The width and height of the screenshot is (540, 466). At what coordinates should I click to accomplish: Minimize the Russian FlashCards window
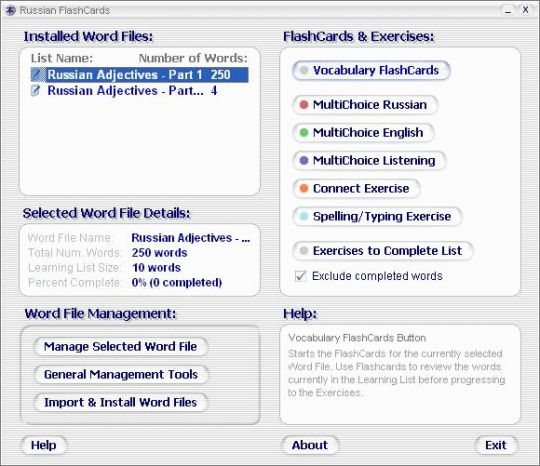click(508, 10)
